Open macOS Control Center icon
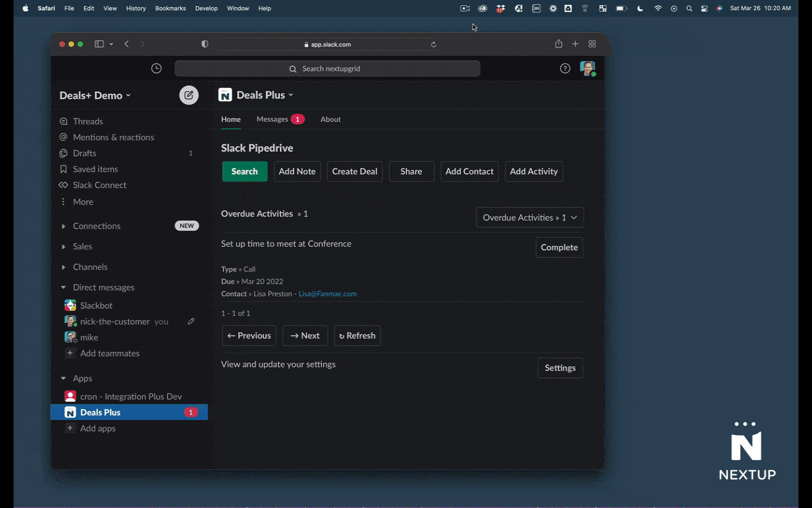812x508 pixels. tap(704, 8)
